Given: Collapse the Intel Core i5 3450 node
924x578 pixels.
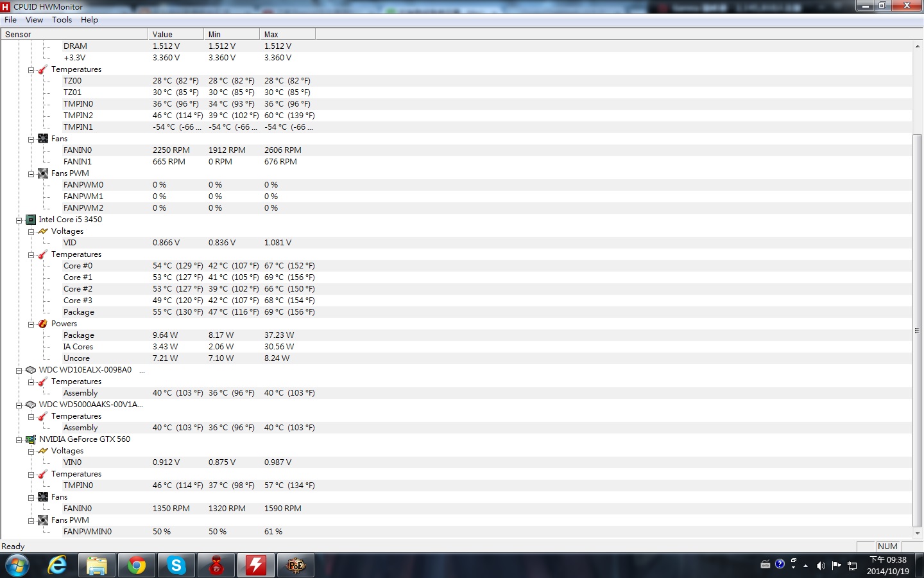Looking at the screenshot, I should click(x=19, y=220).
